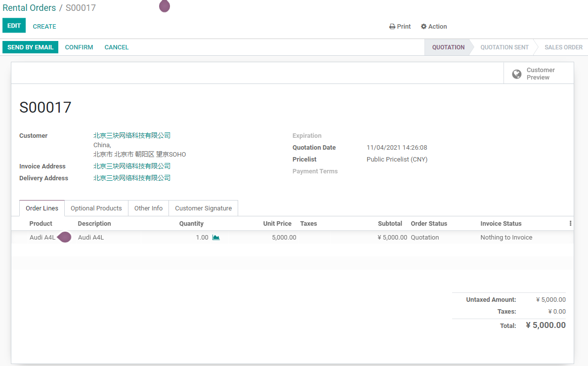Select the Quotation Sent status stage

point(504,47)
